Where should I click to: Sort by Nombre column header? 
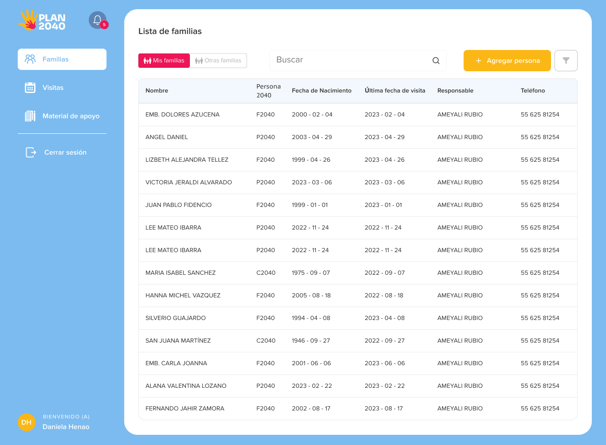point(157,90)
